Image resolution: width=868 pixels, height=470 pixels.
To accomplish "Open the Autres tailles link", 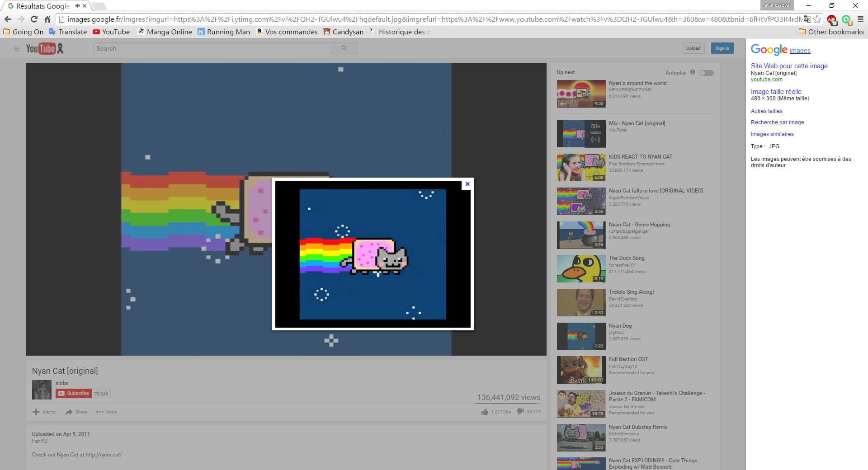I will [766, 111].
